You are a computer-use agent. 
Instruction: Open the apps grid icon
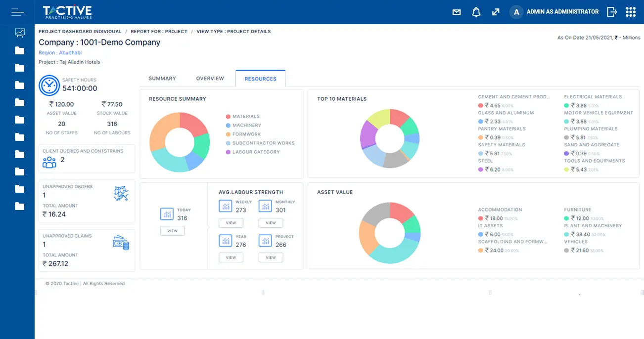pos(631,12)
